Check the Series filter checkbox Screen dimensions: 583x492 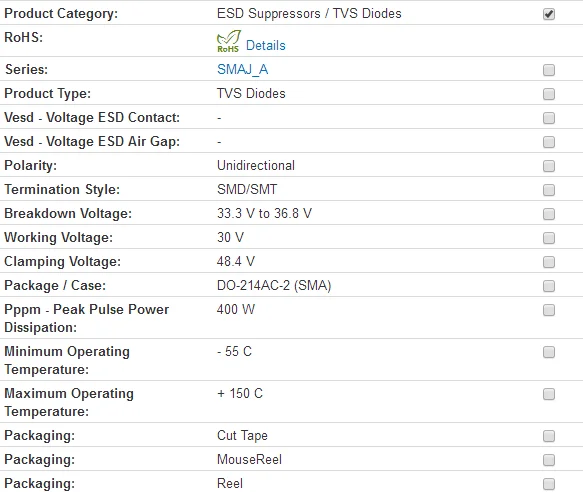tap(549, 70)
